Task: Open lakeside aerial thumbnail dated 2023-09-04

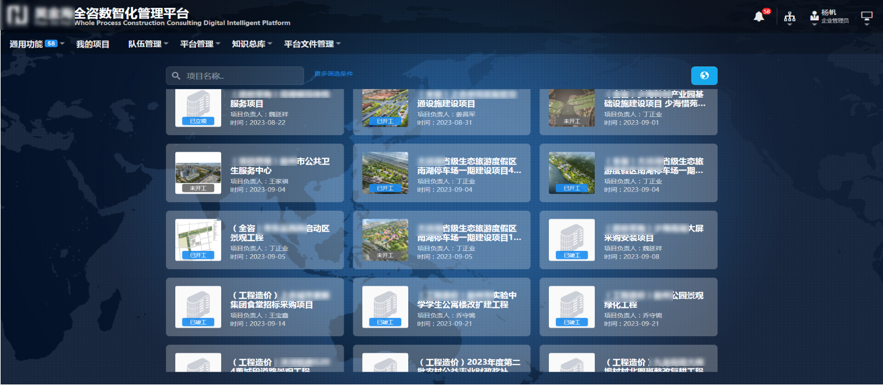Action: [x=572, y=173]
